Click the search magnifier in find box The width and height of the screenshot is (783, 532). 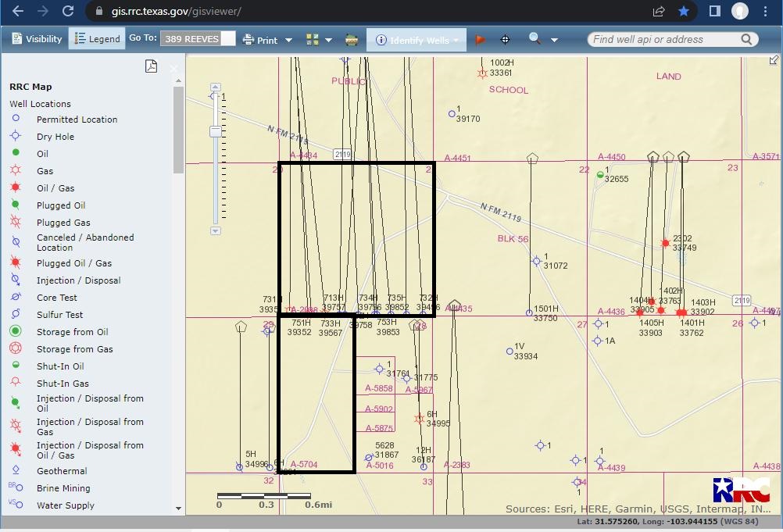click(x=746, y=39)
